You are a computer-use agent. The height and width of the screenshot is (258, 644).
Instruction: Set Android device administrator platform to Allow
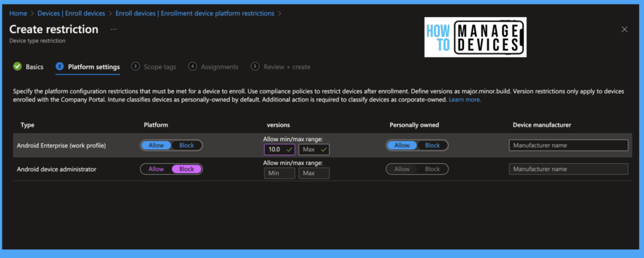pos(156,169)
